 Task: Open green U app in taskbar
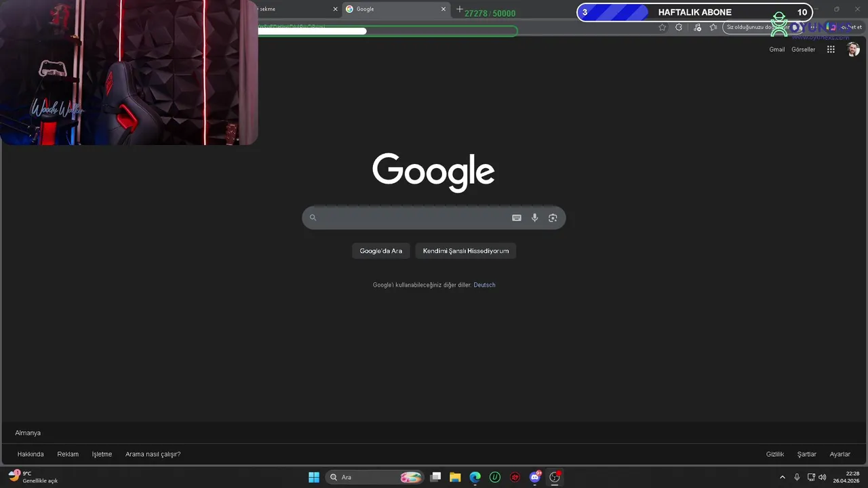point(495,477)
